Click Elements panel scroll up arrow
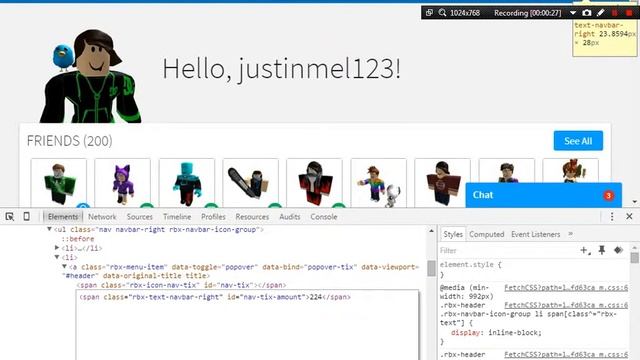This screenshot has width=640, height=360. [431, 231]
